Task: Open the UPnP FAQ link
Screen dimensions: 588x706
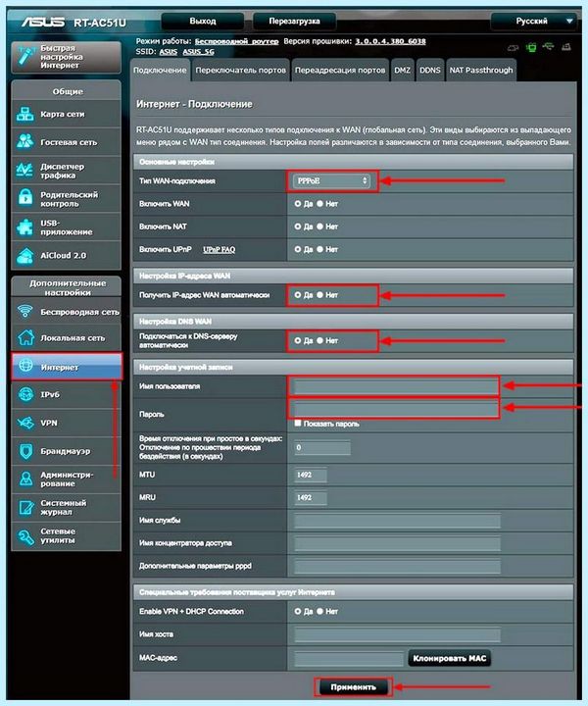Action: point(220,249)
